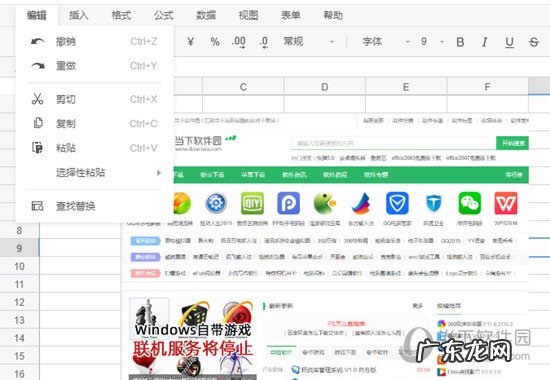Select row 8 header
Viewport: 550px width, 380px height.
pyautogui.click(x=19, y=231)
